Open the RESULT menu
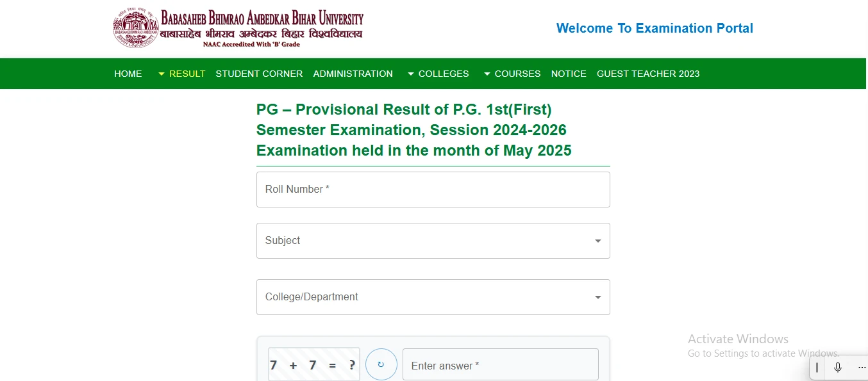 (187, 74)
